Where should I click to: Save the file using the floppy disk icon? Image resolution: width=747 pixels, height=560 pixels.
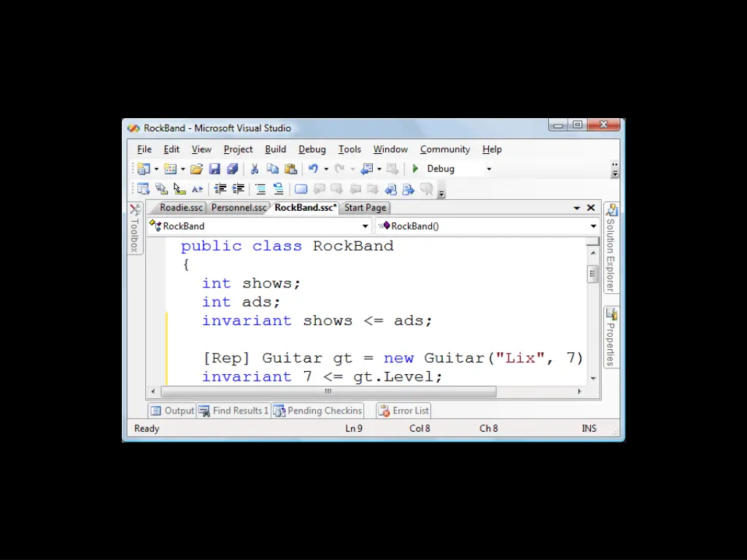click(214, 169)
